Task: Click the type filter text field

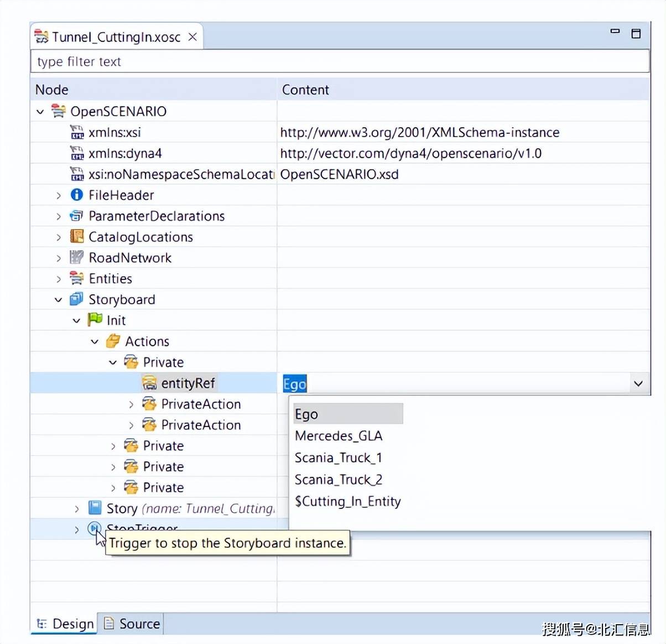Action: point(340,61)
